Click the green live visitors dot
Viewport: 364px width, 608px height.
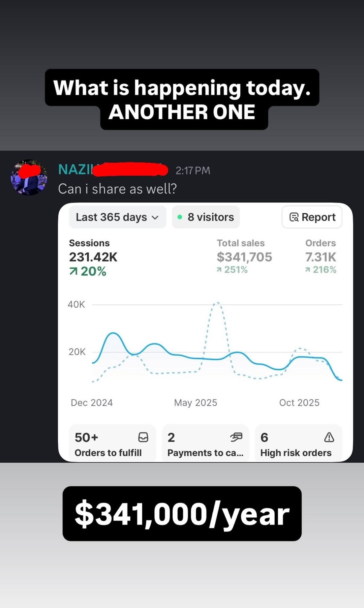180,217
